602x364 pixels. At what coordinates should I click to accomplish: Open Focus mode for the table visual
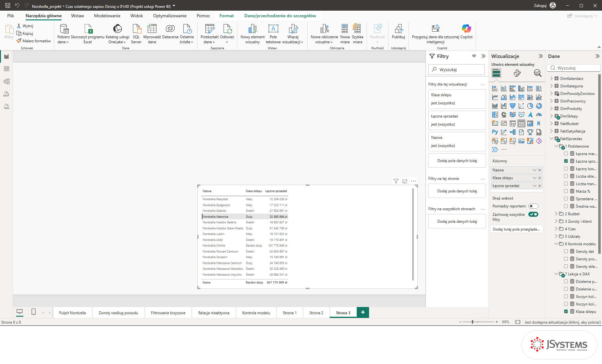405,181
